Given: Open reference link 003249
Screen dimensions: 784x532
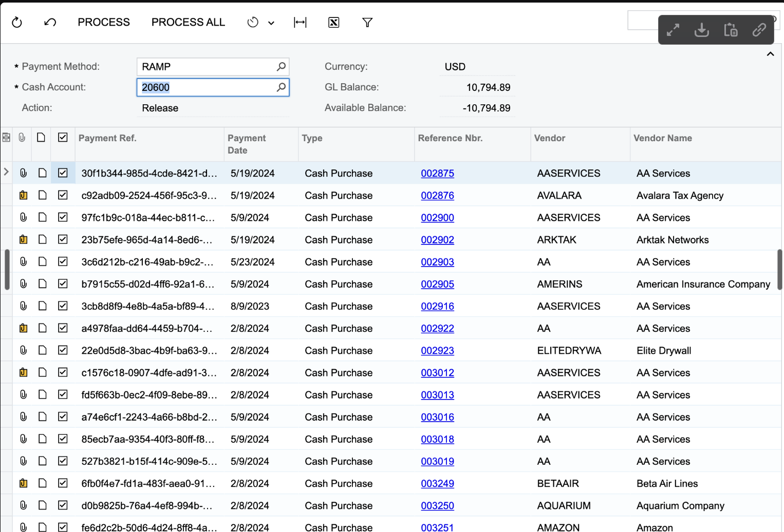Looking at the screenshot, I should pyautogui.click(x=437, y=484).
